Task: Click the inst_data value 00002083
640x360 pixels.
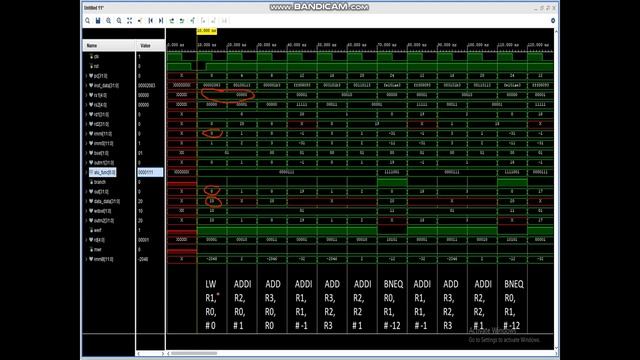Action: coord(147,86)
